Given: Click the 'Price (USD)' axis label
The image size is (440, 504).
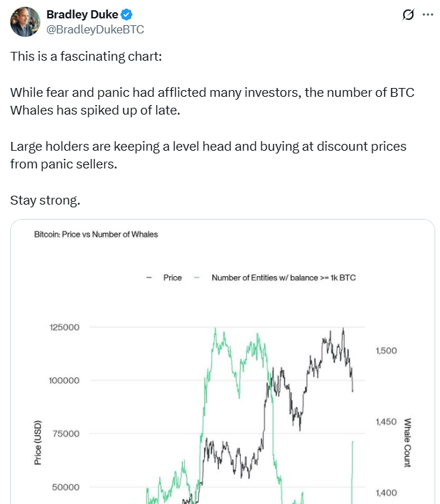Looking at the screenshot, I should click(38, 443).
